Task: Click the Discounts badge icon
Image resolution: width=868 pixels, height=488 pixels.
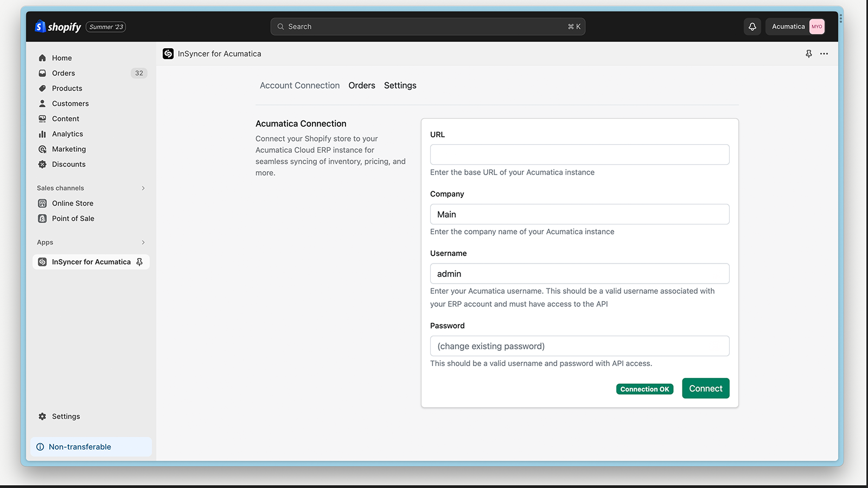Action: [42, 164]
